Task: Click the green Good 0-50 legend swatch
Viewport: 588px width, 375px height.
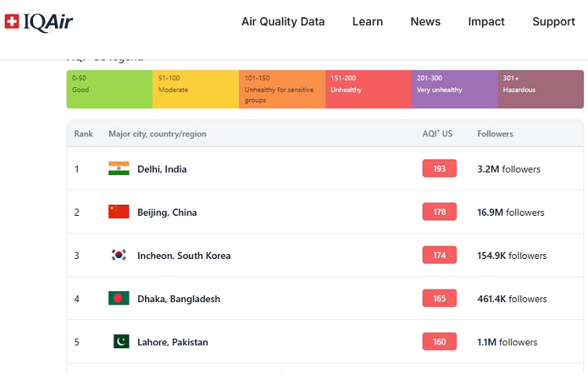Action: [110, 89]
